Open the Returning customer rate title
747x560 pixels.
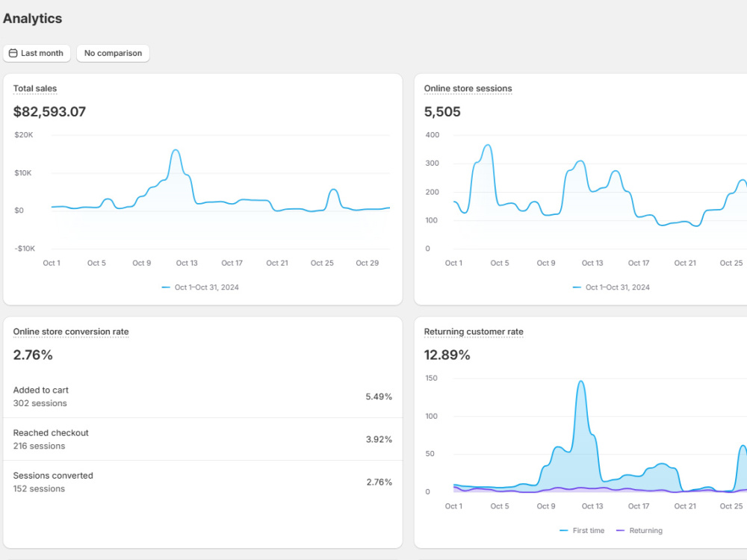[474, 332]
